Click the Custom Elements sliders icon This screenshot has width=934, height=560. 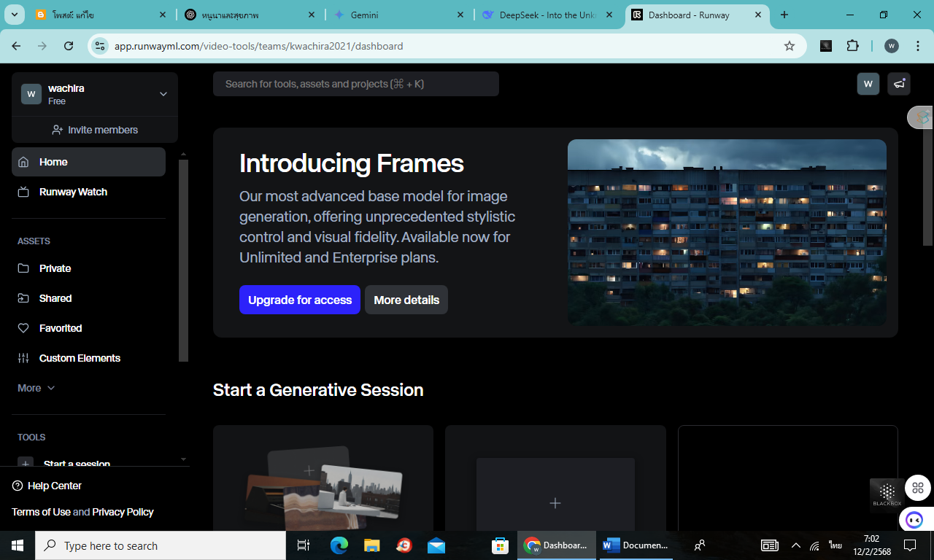[23, 358]
